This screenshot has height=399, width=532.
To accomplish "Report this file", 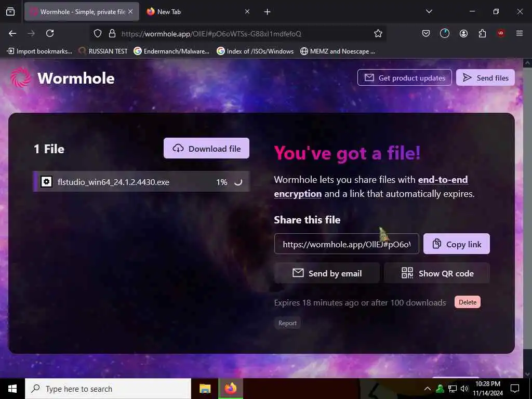I will pyautogui.click(x=287, y=323).
